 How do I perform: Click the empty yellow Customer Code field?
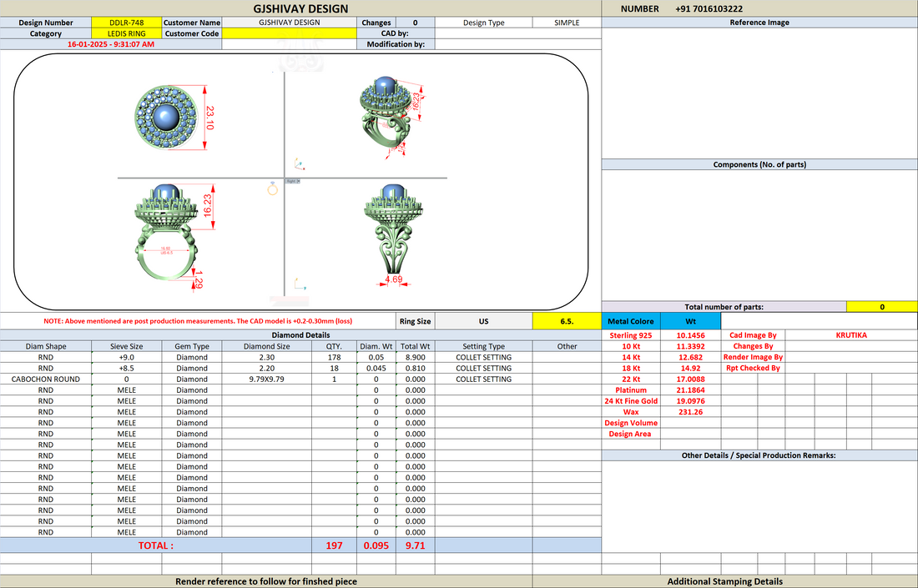pos(290,33)
